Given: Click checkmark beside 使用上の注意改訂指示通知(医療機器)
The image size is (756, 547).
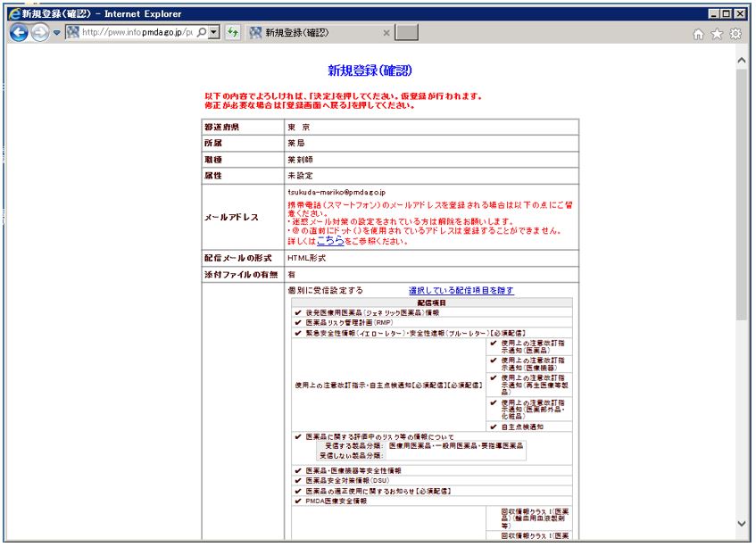Looking at the screenshot, I should (494, 360).
